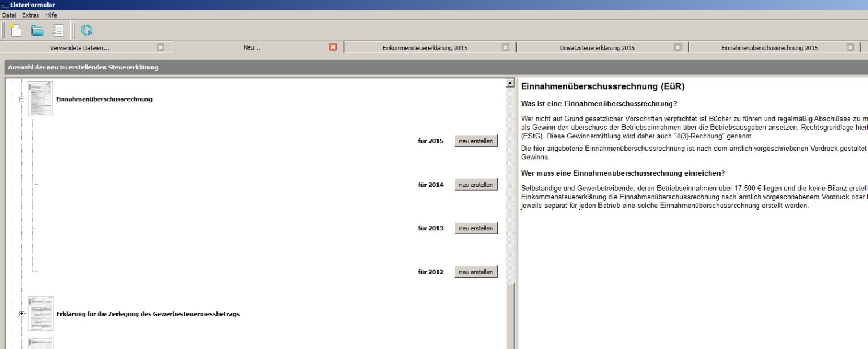Click the Gewerbesteuermessbetrag form thumbnail icon
Screen dimensions: 868x349
pos(41,313)
